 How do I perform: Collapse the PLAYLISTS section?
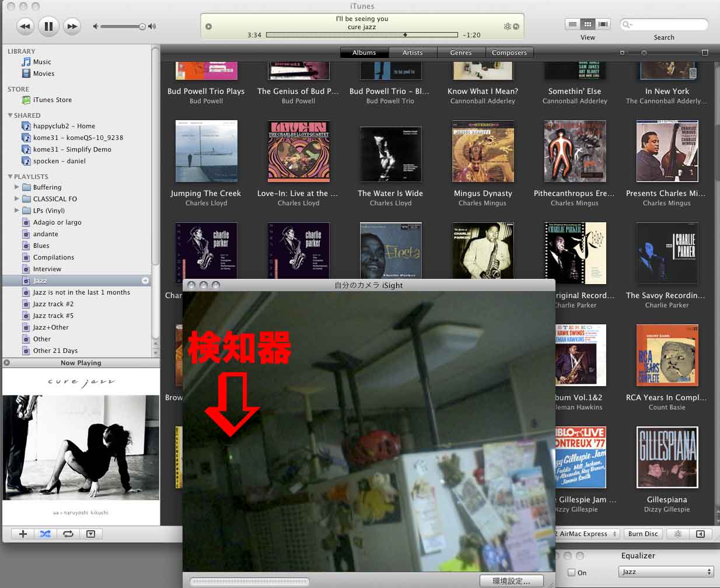pos(10,176)
